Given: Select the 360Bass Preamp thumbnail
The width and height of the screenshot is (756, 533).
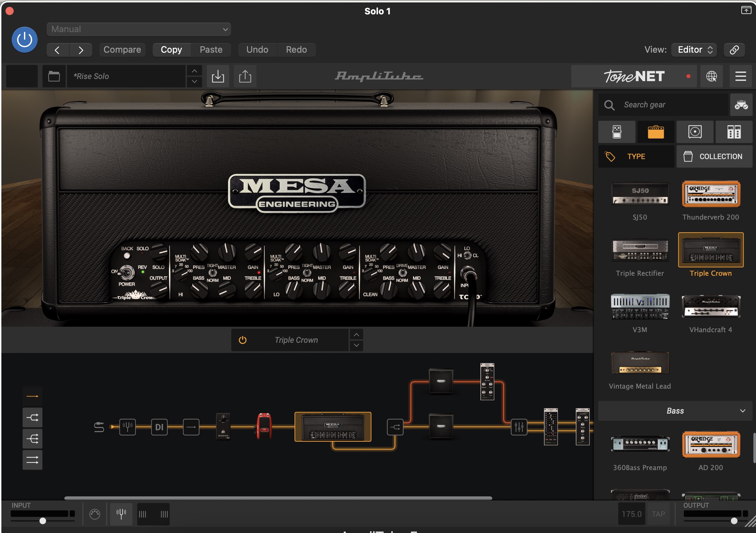Looking at the screenshot, I should pyautogui.click(x=640, y=444).
